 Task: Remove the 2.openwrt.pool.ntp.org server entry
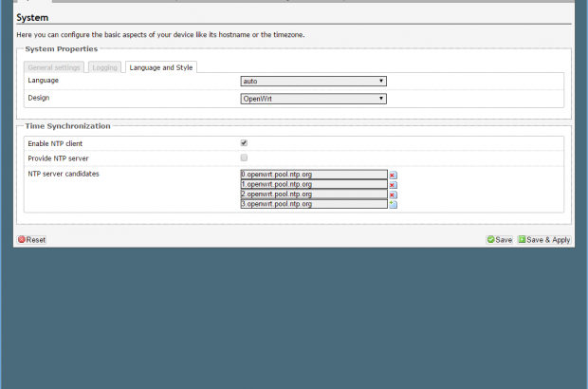click(x=393, y=194)
